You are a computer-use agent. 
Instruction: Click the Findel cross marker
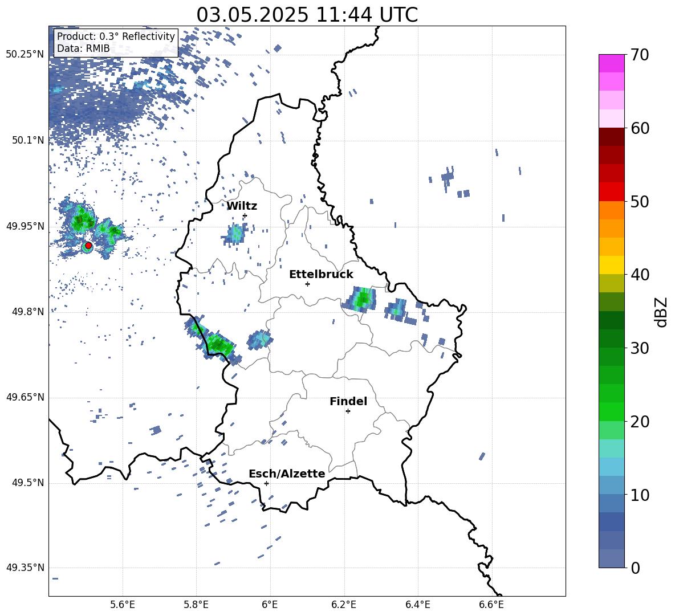point(348,411)
